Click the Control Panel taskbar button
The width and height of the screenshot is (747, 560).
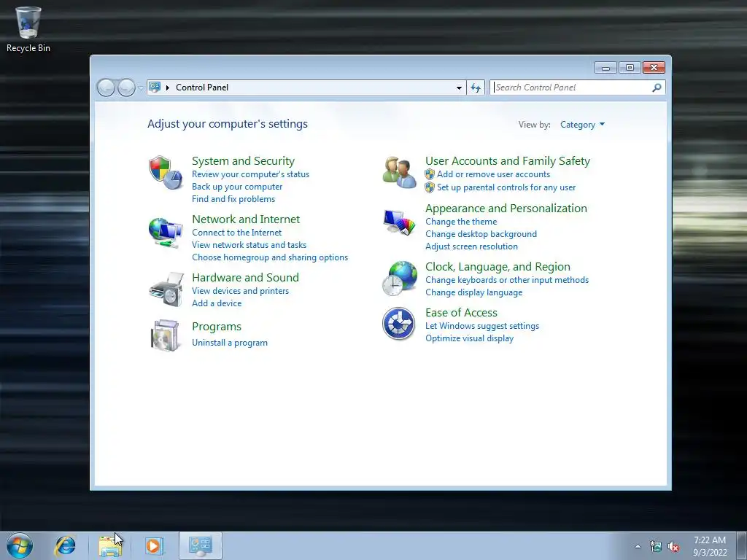(x=200, y=545)
